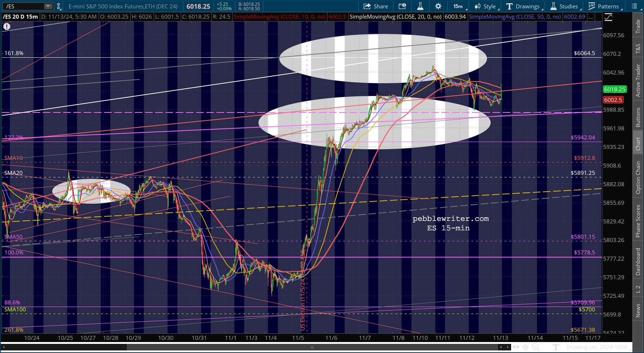The width and height of the screenshot is (644, 353).
Task: Switch to the Active Trader side tab
Action: pyautogui.click(x=638, y=81)
